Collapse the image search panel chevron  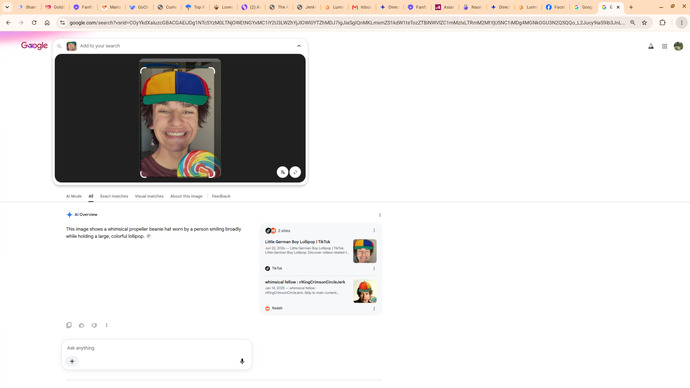[x=299, y=46]
